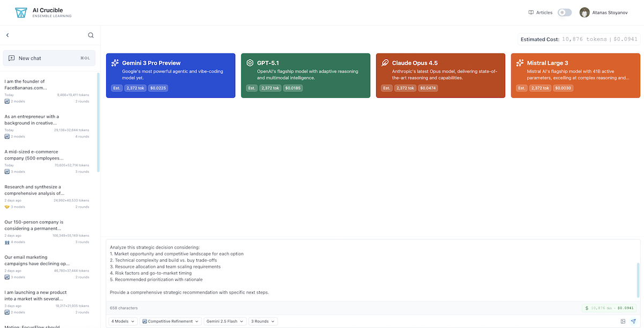Screen dimensions: 644x328
Task: Toggle the Mistral Large 3 model card
Action: point(575,75)
